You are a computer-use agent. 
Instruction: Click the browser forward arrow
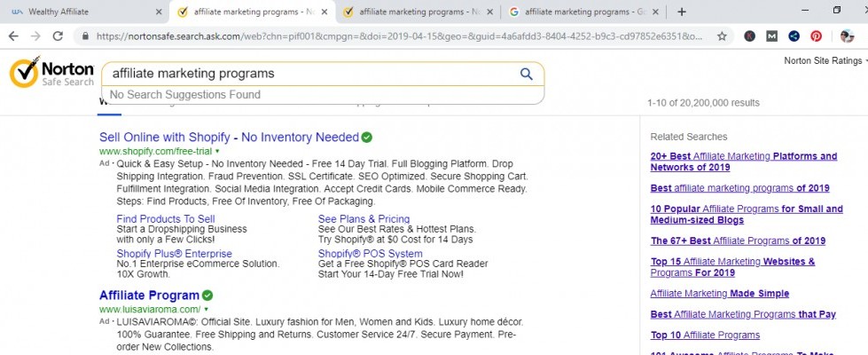coord(35,36)
